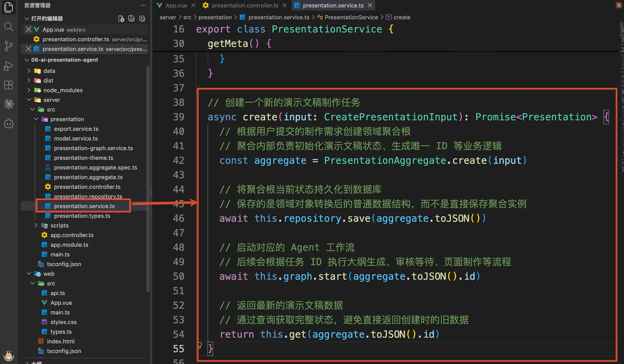
Task: Expand the dist folder
Action: 28,81
